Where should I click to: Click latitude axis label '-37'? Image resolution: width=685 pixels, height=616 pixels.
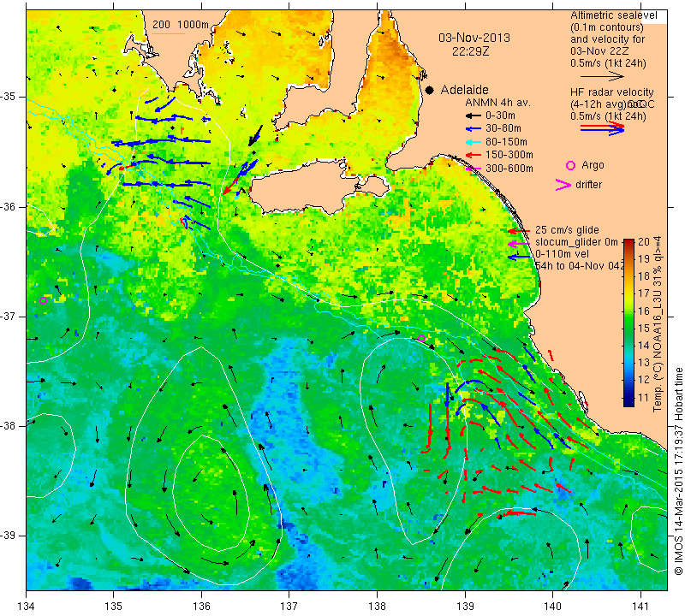(9, 316)
